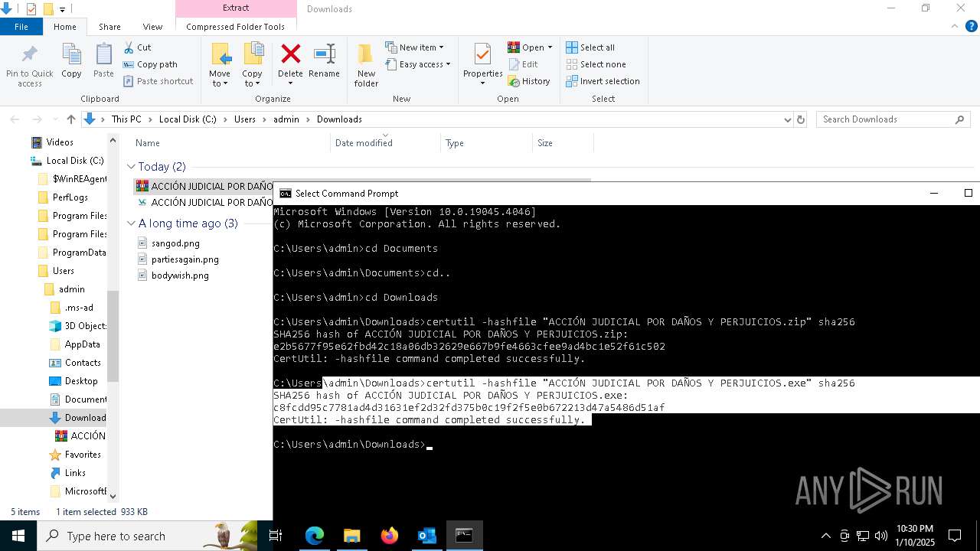Image resolution: width=980 pixels, height=551 pixels.
Task: Click the Edit button in ribbon
Action: [x=523, y=64]
